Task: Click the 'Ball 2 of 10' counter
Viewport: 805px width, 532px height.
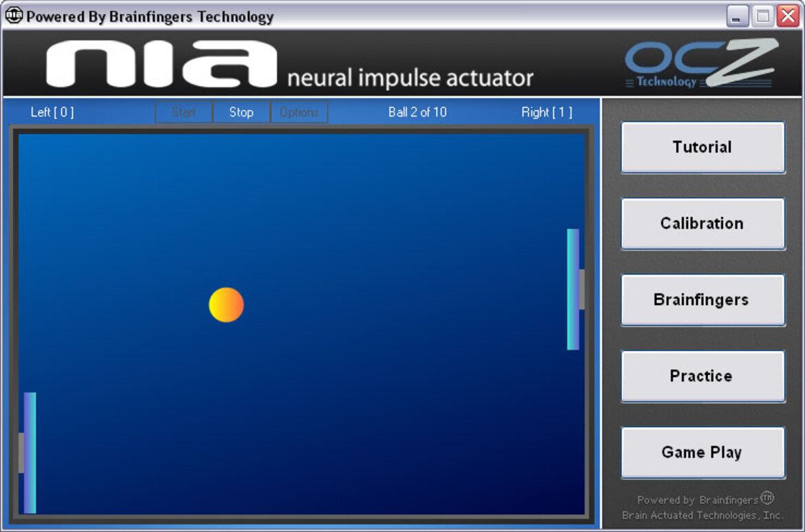Action: point(417,112)
